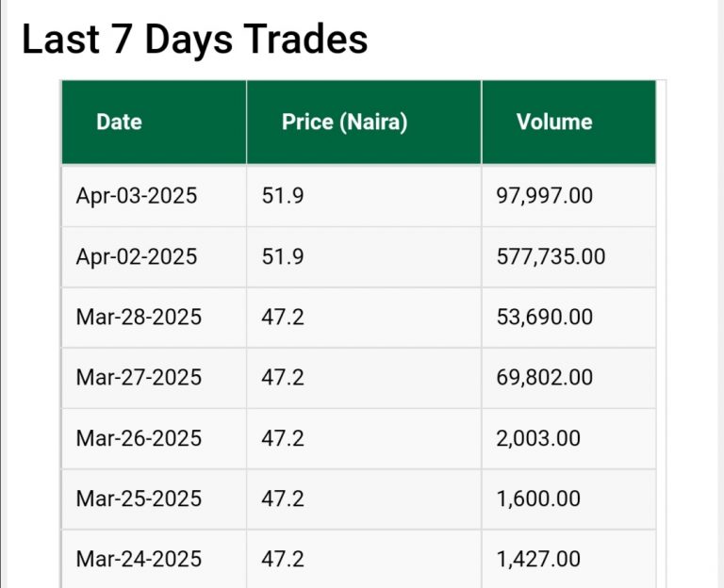Select the Mar-27-2025 date cell
724x588 pixels.
point(139,377)
